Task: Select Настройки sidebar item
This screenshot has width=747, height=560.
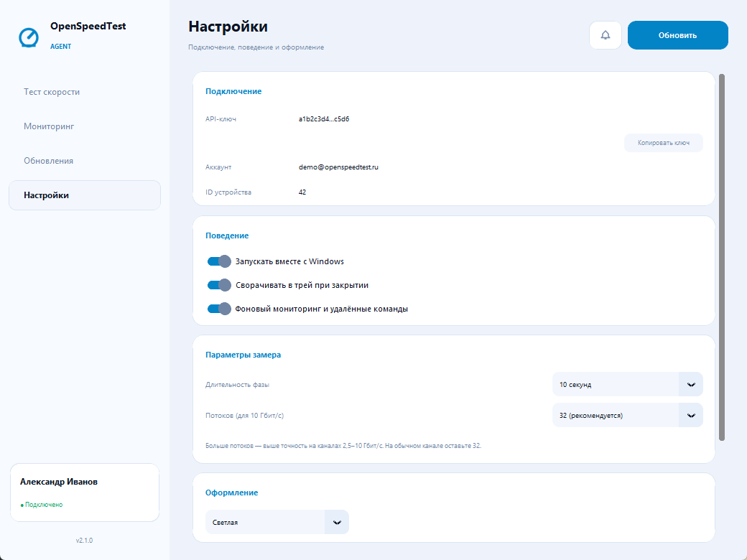Action: point(85,195)
